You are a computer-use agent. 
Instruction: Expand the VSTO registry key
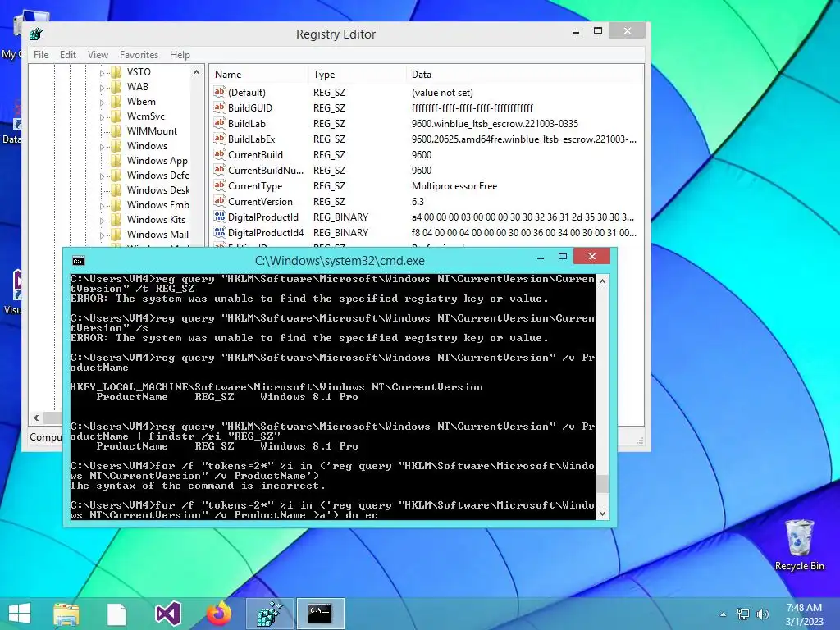(x=102, y=72)
